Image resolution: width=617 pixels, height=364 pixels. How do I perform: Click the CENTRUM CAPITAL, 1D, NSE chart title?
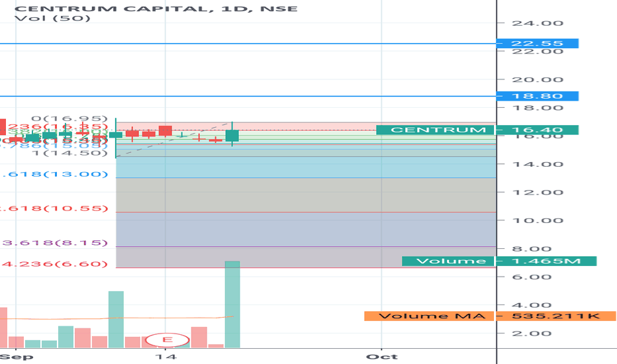point(156,9)
